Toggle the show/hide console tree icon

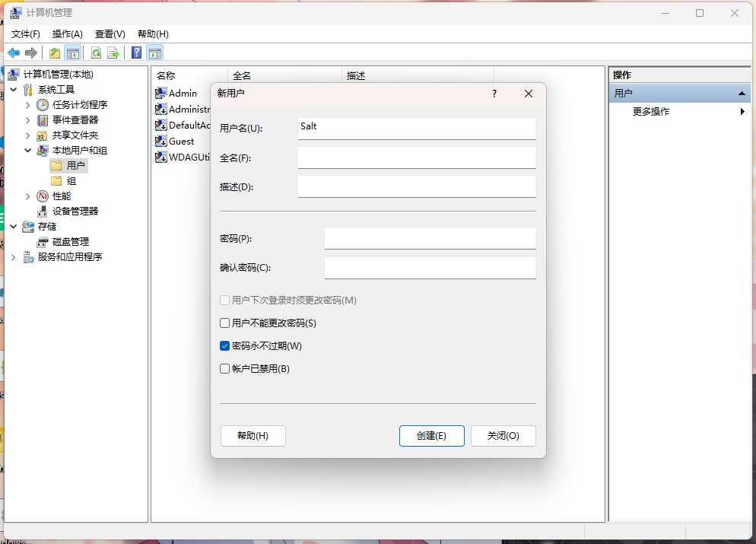73,52
